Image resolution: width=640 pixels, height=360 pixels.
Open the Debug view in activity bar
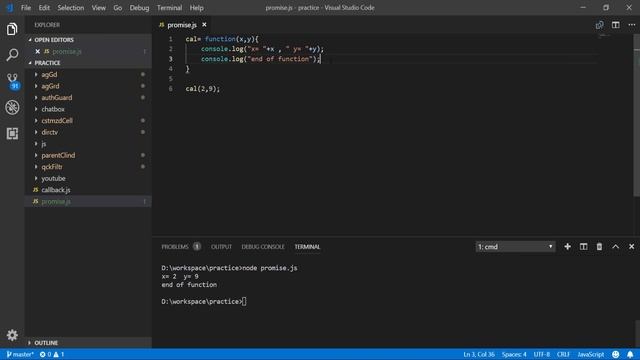[x=12, y=107]
